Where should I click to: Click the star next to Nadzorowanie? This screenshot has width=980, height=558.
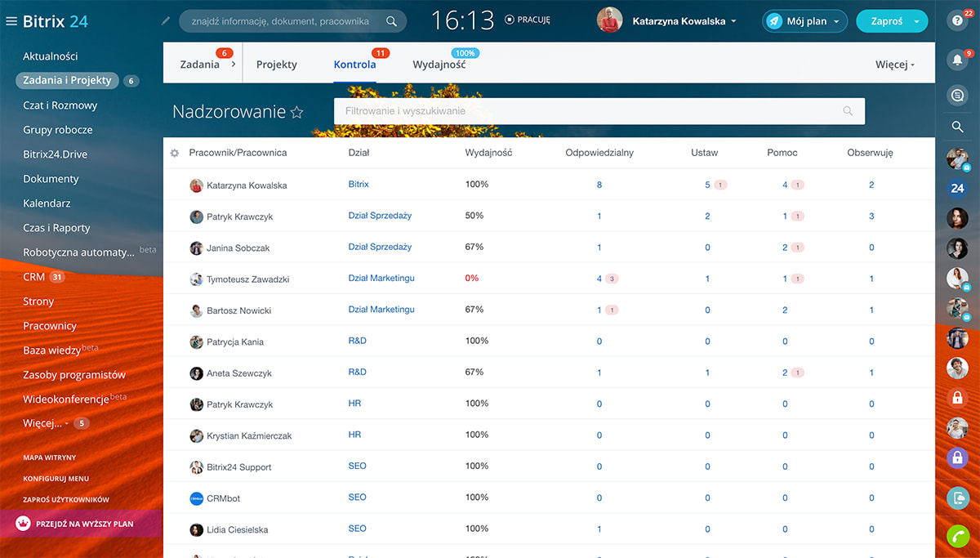pyautogui.click(x=296, y=113)
